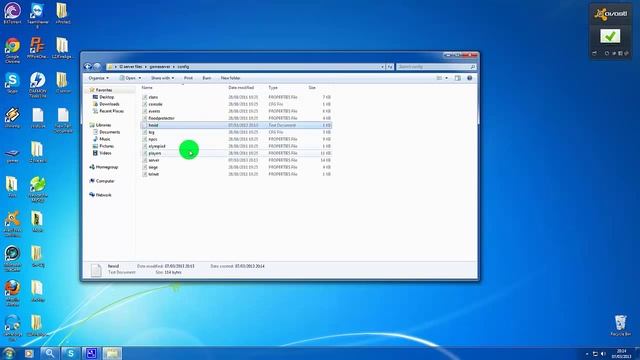The height and width of the screenshot is (360, 640).
Task: Refresh the config folder view
Action: (x=390, y=67)
